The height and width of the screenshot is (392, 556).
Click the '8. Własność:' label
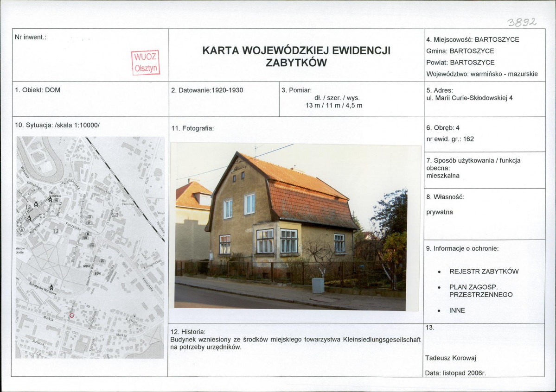445,197
